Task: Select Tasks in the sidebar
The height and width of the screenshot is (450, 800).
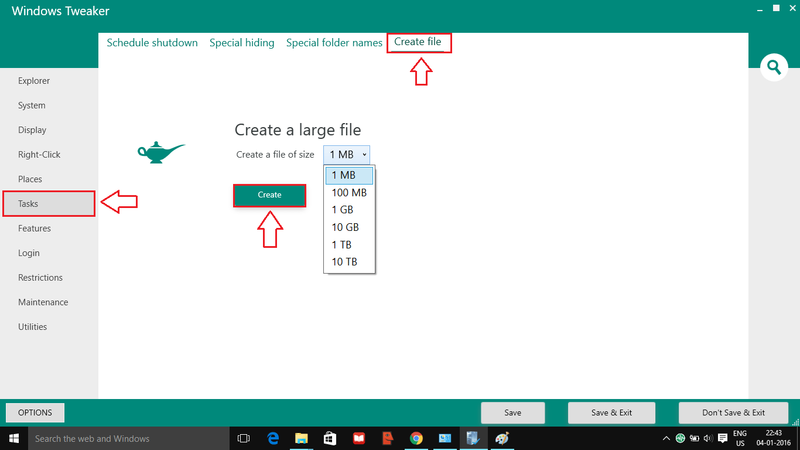Action: click(49, 204)
